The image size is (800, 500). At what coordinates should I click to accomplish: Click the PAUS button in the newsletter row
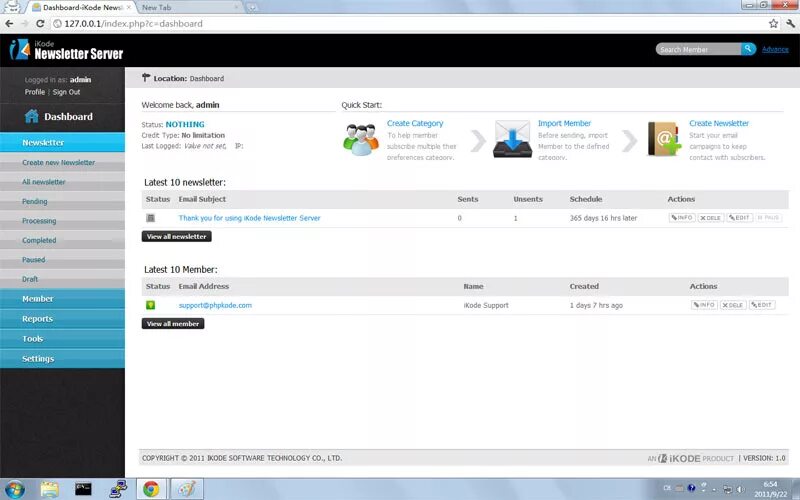point(768,218)
